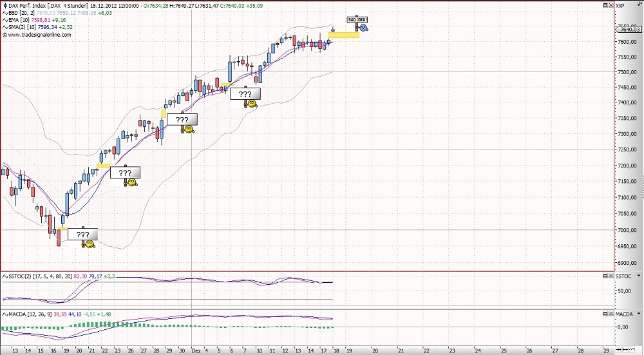The width and height of the screenshot is (644, 355).
Task: Click the www.tradesignalonline.com copyright text
Action: (x=39, y=35)
